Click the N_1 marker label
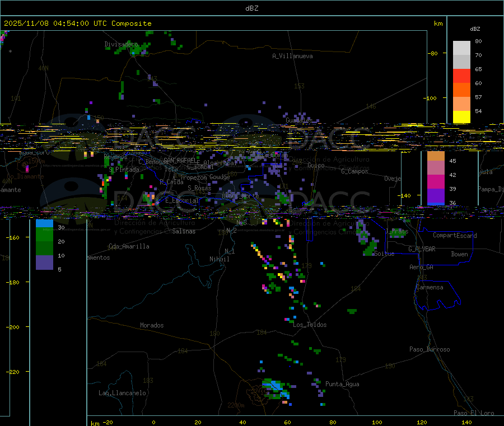The height and width of the screenshot is (426, 504). (x=230, y=251)
